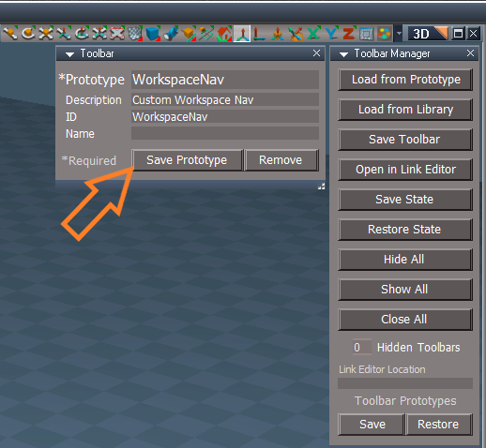486x448 pixels.
Task: Click the multicolored dots display icon
Action: click(x=385, y=33)
